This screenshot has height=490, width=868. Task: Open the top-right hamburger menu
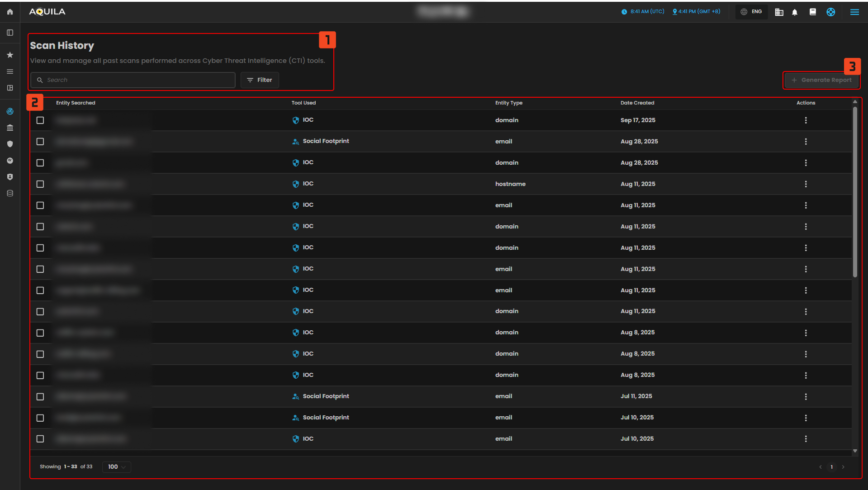(x=854, y=12)
